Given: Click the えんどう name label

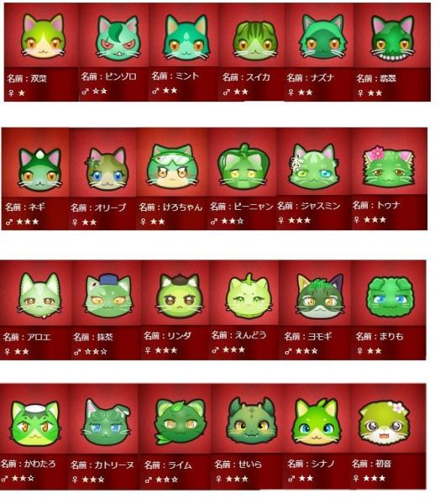Looking at the screenshot, I should [x=251, y=335].
